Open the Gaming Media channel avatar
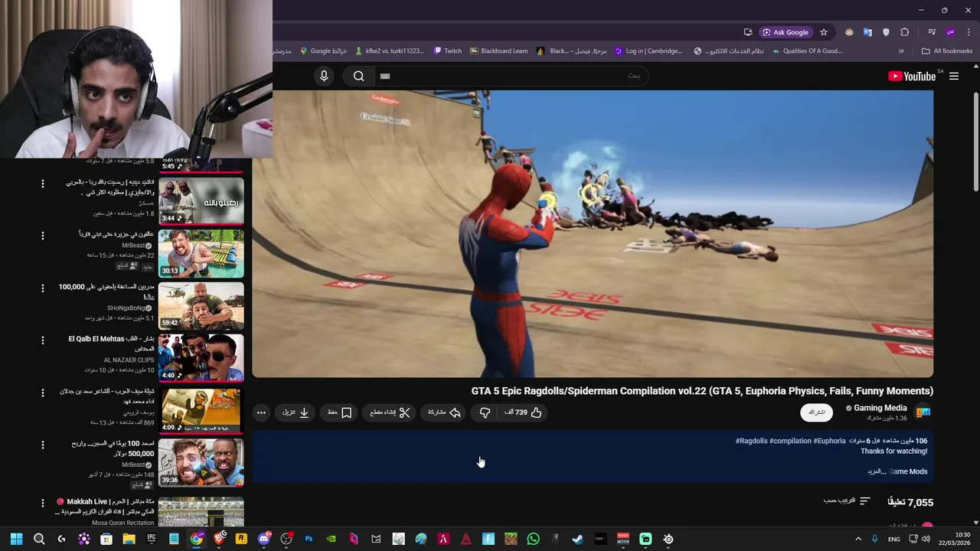980x551 pixels. coord(923,412)
